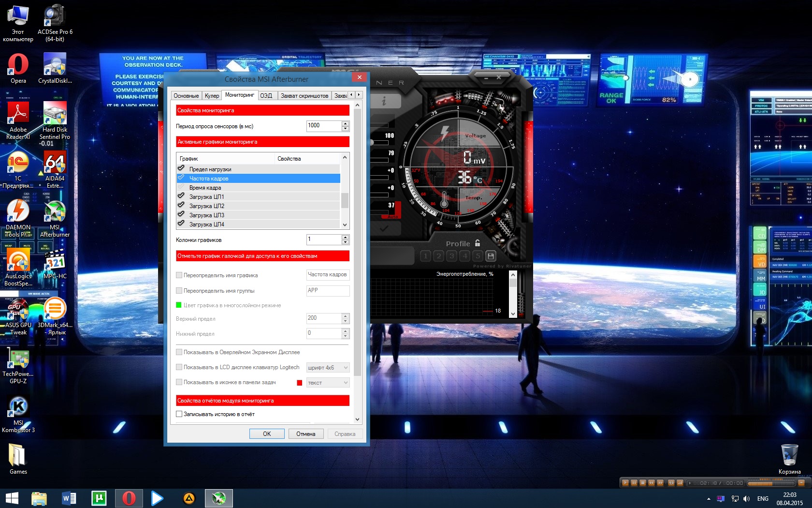Click the profile lock icon
Image resolution: width=812 pixels, height=508 pixels.
tap(478, 243)
